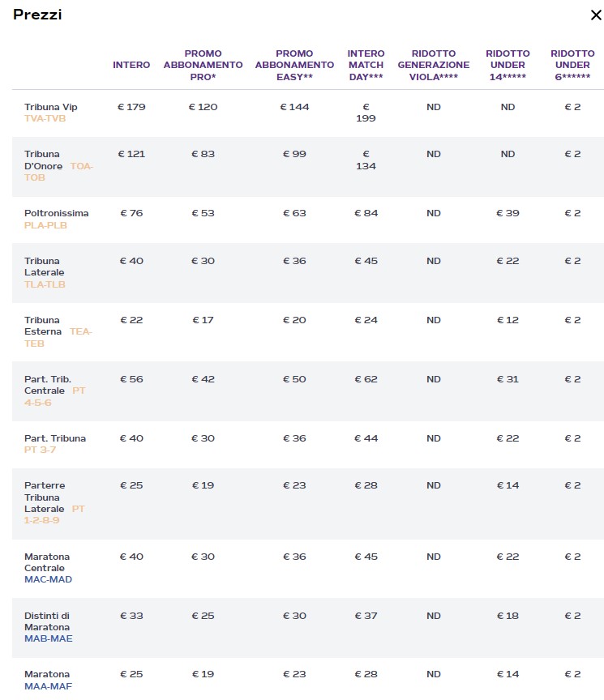Click the INTERO column header
Viewport: 604px width, 700px height.
(131, 65)
